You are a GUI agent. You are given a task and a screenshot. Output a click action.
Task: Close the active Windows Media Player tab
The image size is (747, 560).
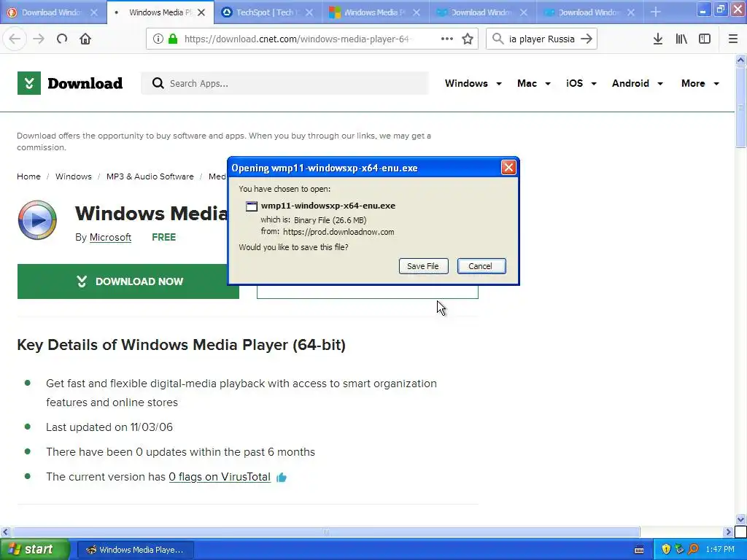click(201, 12)
